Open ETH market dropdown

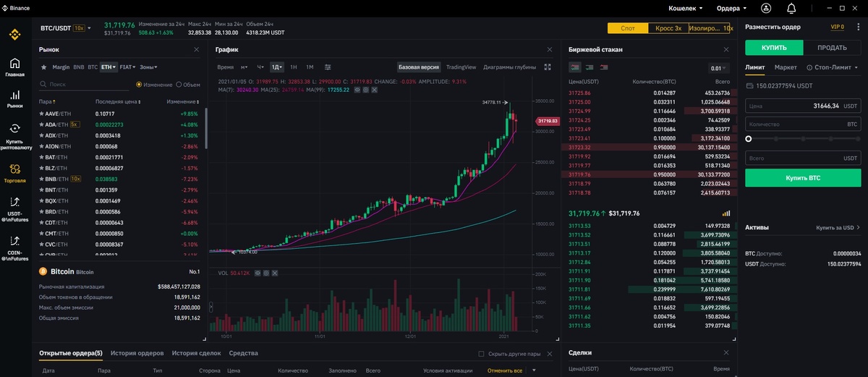[109, 67]
